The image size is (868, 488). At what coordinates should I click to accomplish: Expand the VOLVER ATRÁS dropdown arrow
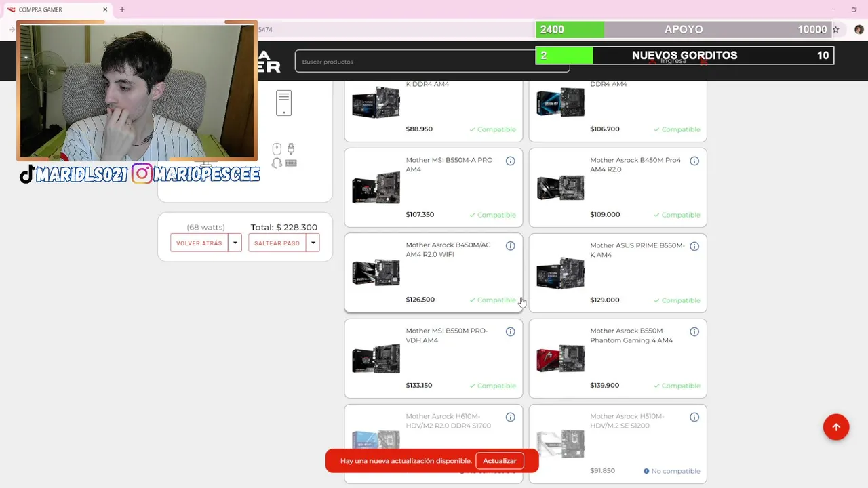click(235, 243)
